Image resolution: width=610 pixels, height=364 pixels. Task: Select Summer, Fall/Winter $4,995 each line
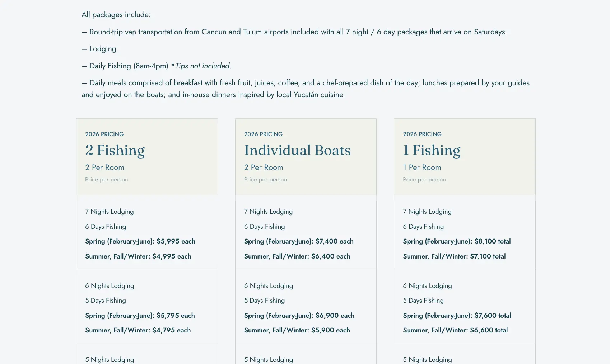[138, 256]
